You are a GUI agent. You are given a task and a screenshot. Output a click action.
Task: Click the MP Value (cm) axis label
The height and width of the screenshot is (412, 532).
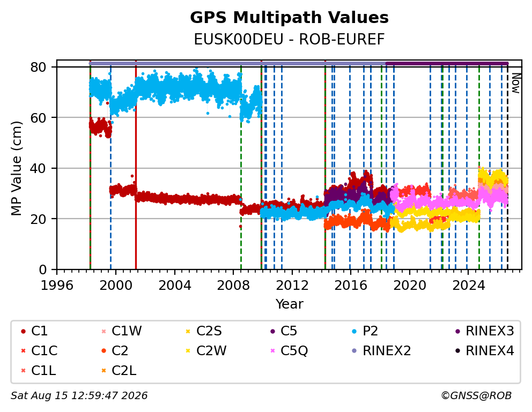pyautogui.click(x=16, y=168)
